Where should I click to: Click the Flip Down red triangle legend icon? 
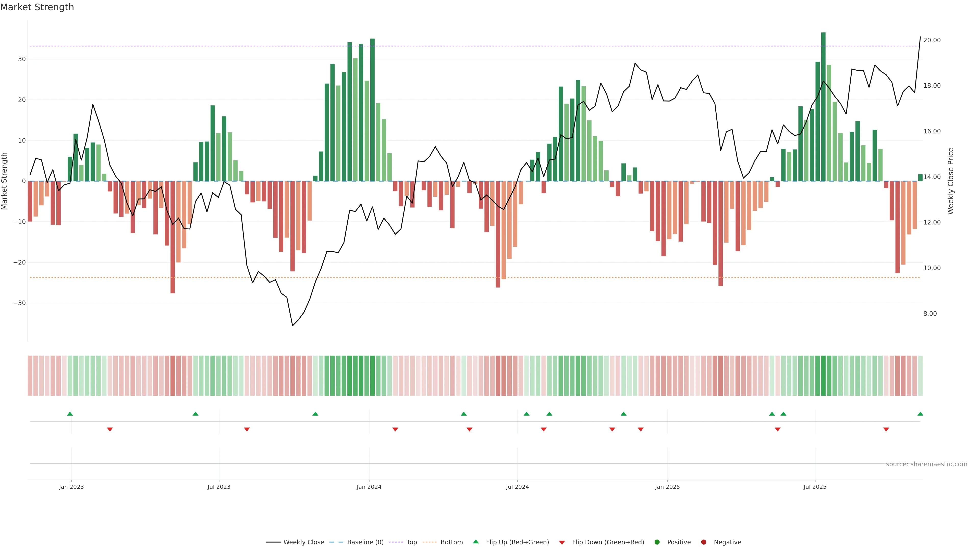[x=562, y=542]
